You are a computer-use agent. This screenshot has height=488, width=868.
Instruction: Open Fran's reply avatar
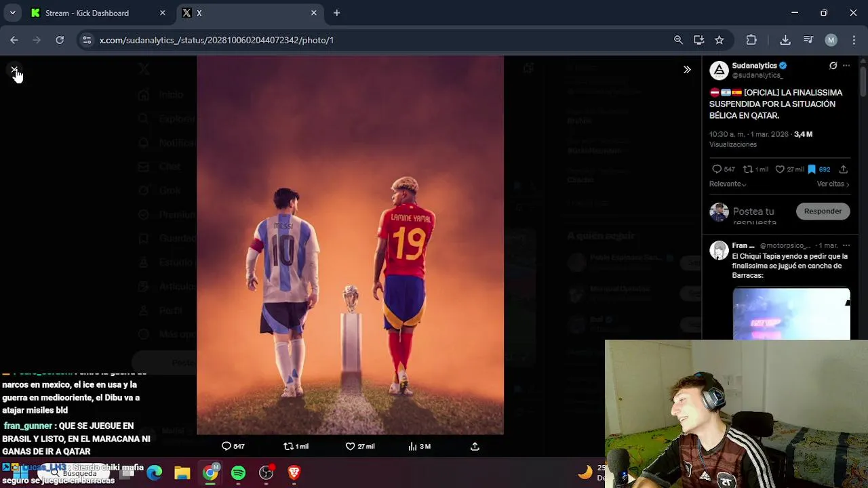click(x=719, y=250)
